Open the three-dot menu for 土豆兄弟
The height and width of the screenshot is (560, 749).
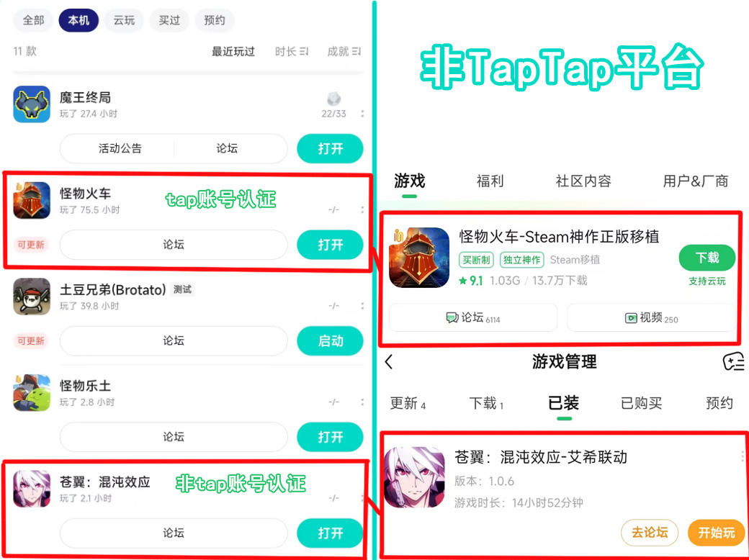coord(362,305)
